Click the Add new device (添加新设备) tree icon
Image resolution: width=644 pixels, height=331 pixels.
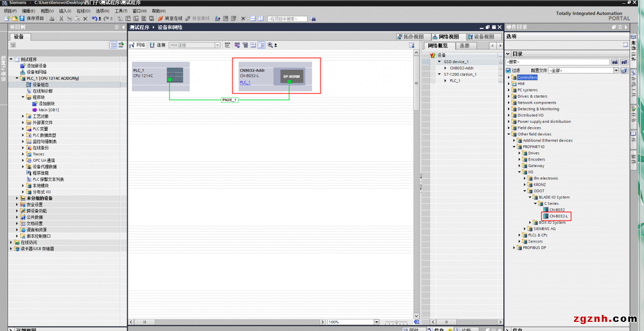(23, 65)
